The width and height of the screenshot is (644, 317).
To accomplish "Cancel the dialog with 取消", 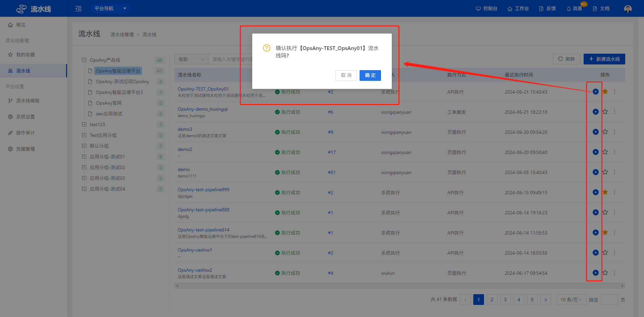I will click(346, 75).
